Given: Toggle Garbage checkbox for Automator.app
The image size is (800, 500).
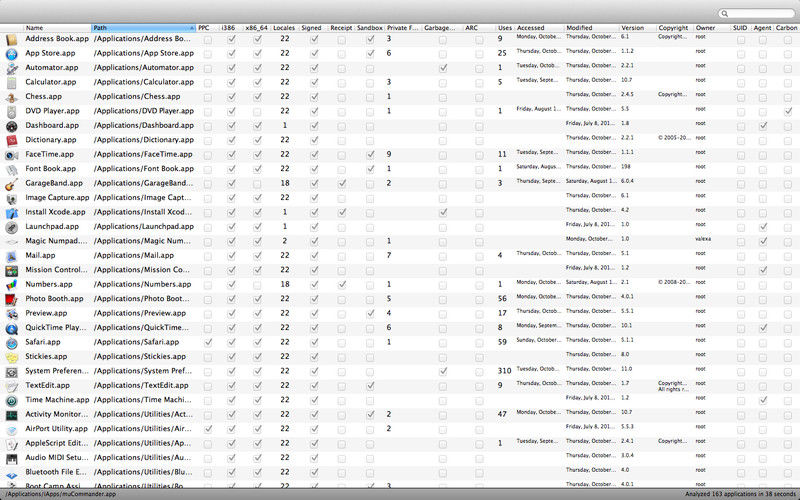Looking at the screenshot, I should [x=443, y=68].
